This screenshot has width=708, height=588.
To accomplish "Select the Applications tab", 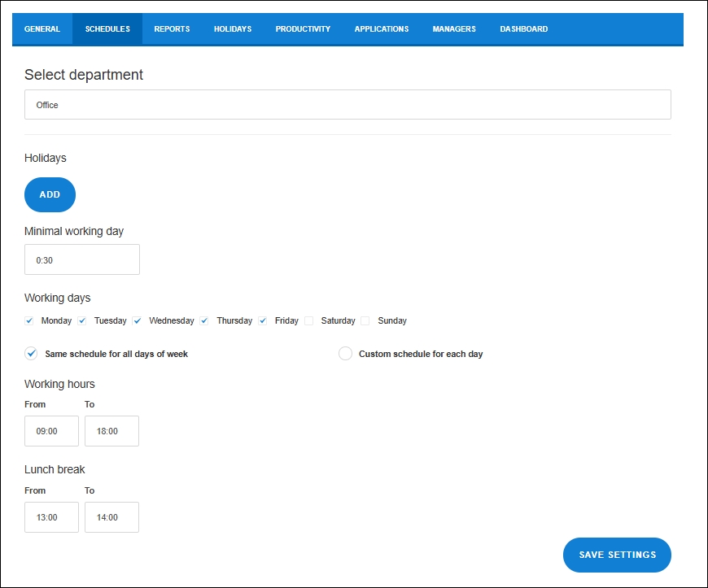I will click(x=381, y=29).
